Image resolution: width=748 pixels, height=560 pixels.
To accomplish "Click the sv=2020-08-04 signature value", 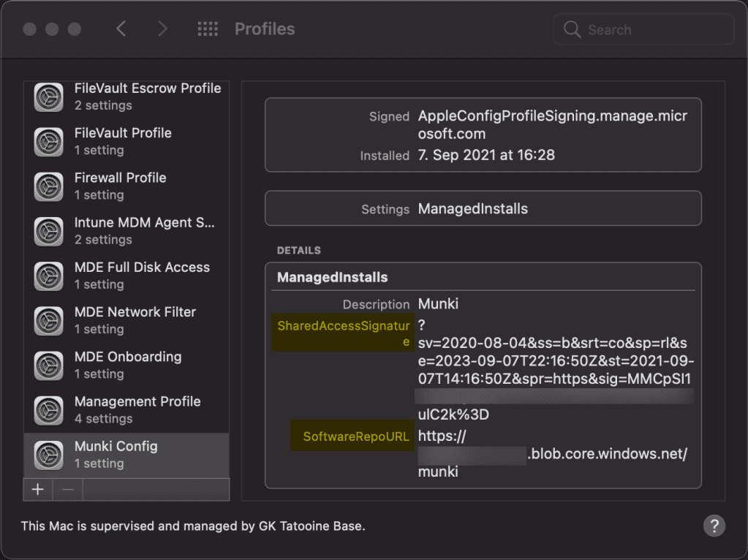I will (x=556, y=370).
